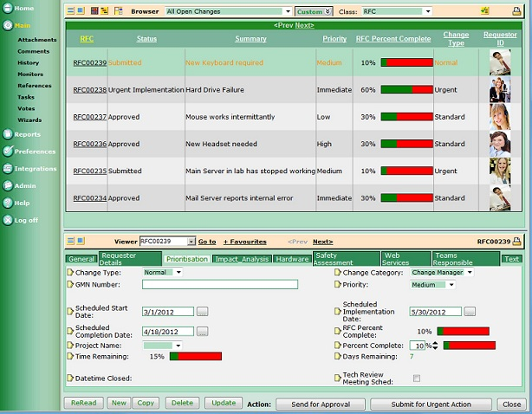Switch to the Requester Details tab

click(x=130, y=259)
